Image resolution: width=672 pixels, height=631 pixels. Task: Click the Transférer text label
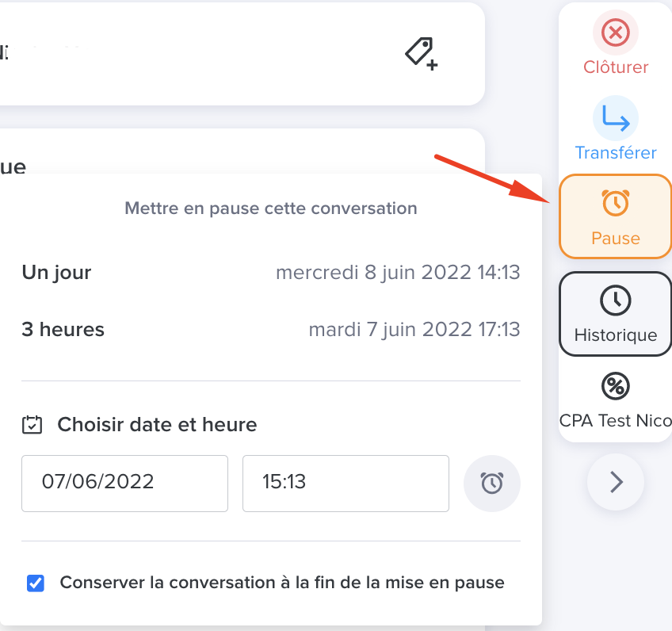click(x=616, y=153)
